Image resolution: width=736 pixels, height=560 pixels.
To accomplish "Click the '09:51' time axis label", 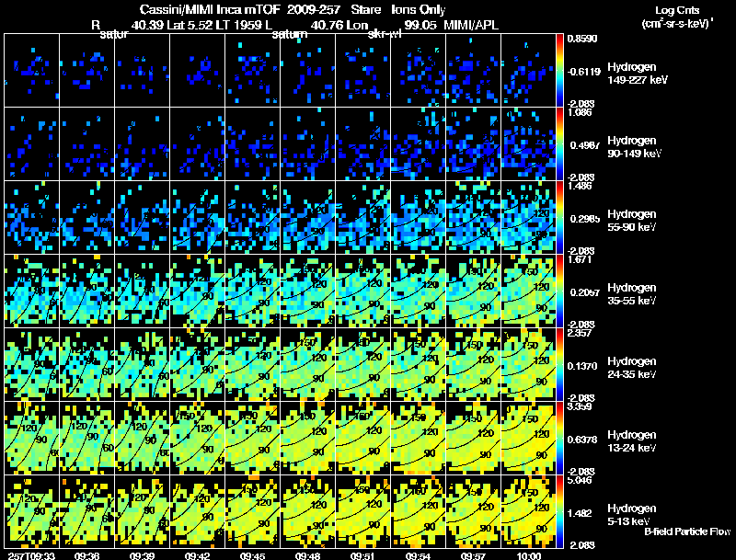I will pyautogui.click(x=362, y=555).
